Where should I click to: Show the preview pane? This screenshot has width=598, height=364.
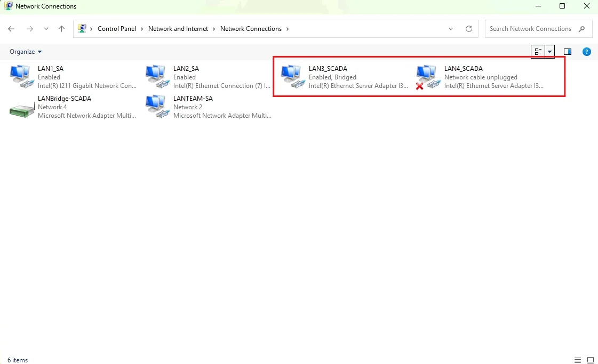pos(568,52)
